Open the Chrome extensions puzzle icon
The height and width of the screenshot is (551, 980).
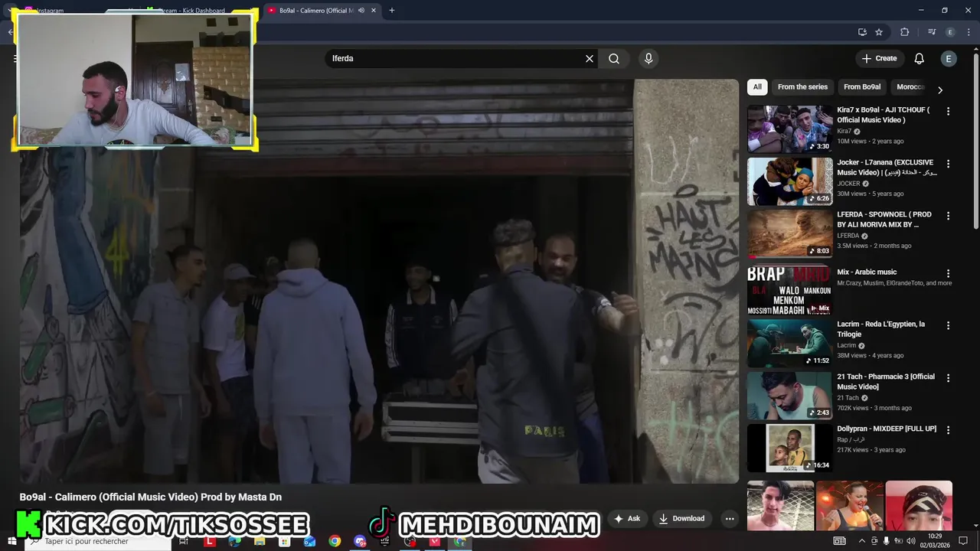pyautogui.click(x=904, y=32)
